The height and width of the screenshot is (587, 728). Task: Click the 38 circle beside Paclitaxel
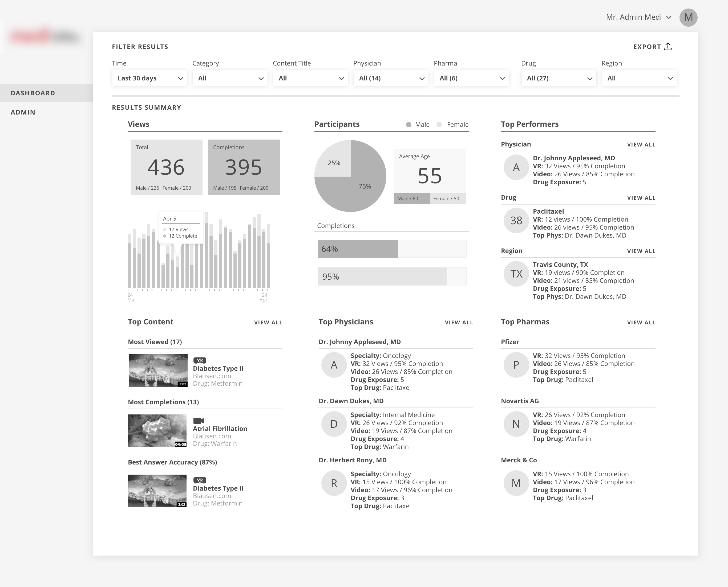pos(516,221)
